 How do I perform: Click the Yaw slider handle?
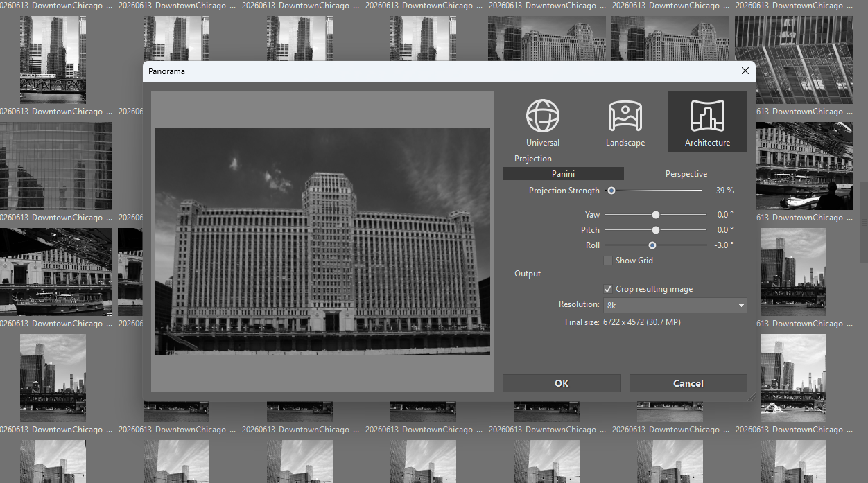click(656, 215)
